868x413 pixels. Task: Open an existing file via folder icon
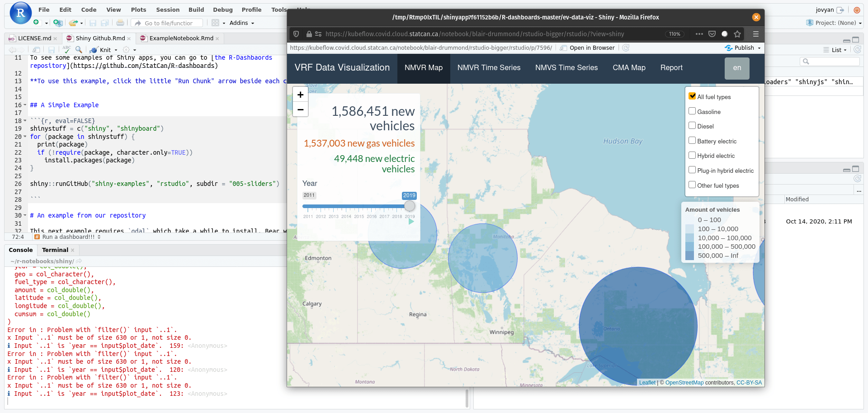(73, 23)
